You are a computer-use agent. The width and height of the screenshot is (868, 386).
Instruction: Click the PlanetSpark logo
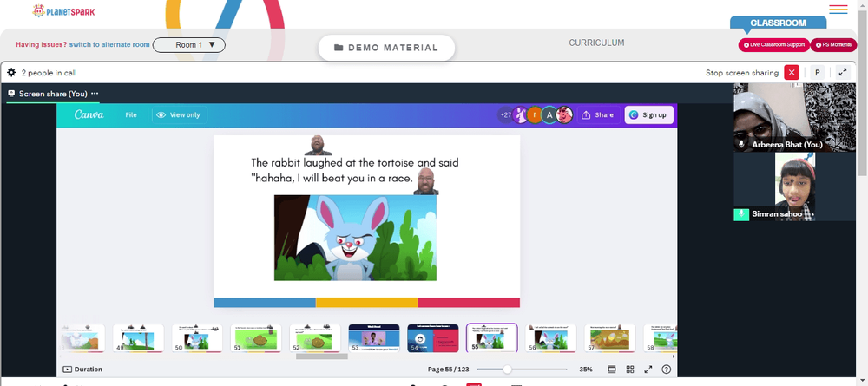pyautogui.click(x=63, y=11)
